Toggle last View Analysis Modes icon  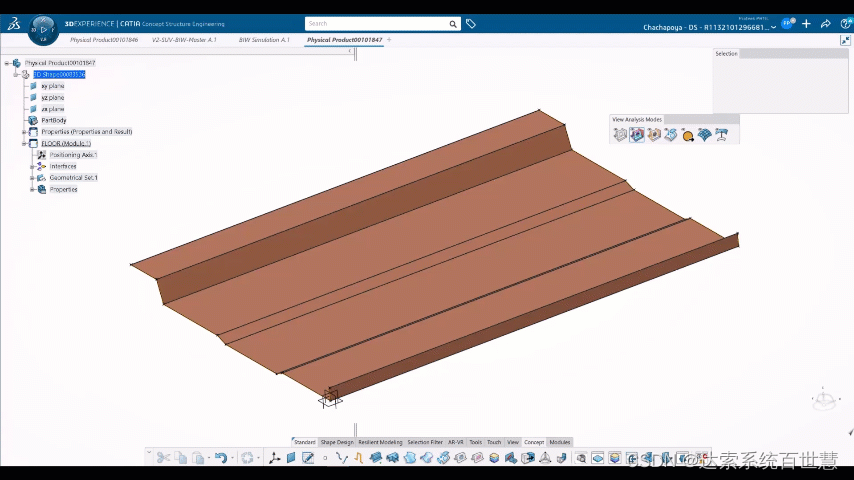720,135
